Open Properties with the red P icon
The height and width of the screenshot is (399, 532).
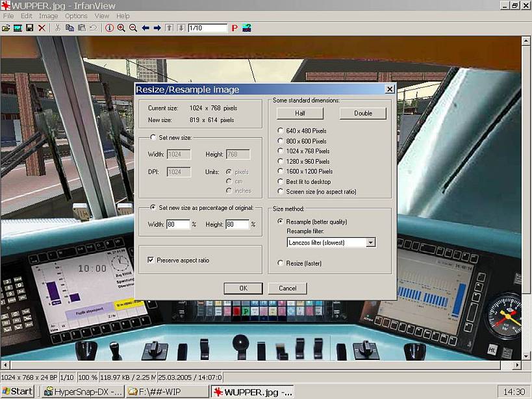click(234, 28)
